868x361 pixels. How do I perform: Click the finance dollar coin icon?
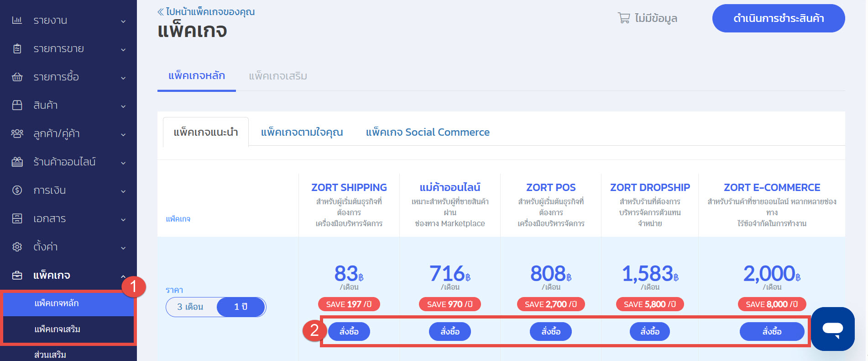(x=17, y=190)
